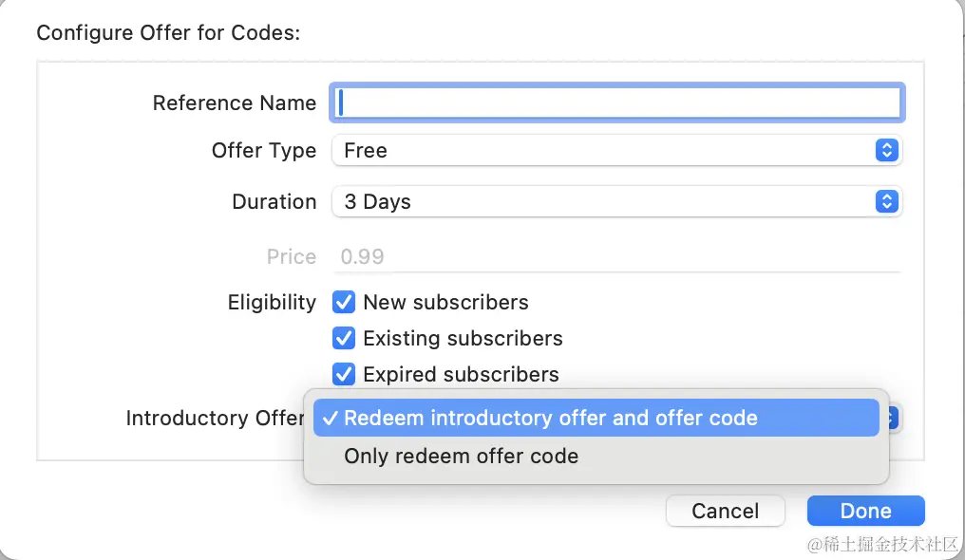
Task: Click the Reference Name label
Action: (x=234, y=103)
